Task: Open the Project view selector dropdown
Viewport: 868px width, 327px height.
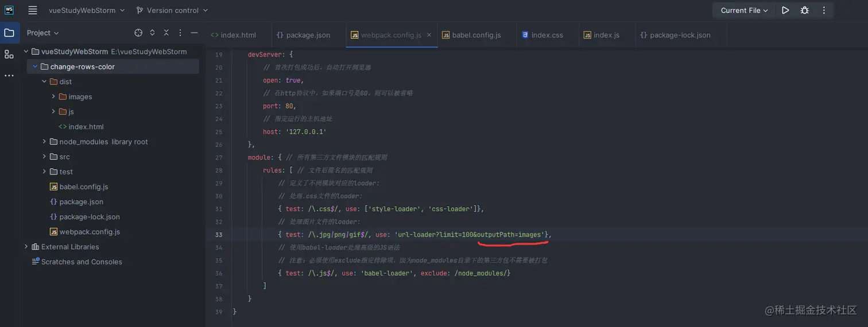Action: pos(43,33)
